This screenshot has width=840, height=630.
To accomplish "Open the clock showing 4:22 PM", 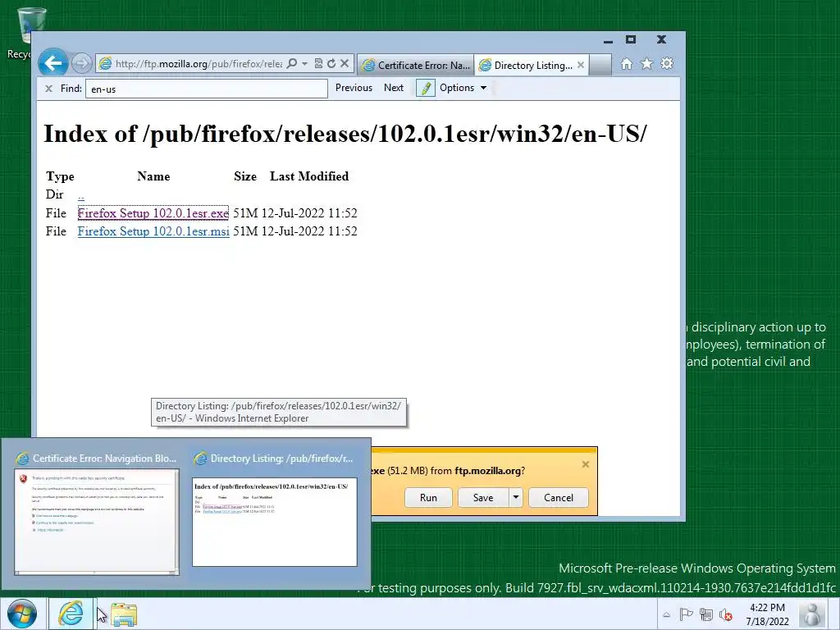I will pos(767,614).
